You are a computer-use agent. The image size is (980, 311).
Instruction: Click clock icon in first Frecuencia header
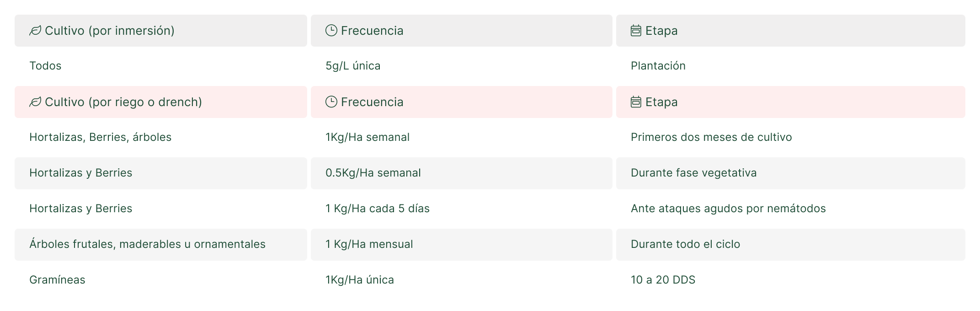click(x=331, y=31)
